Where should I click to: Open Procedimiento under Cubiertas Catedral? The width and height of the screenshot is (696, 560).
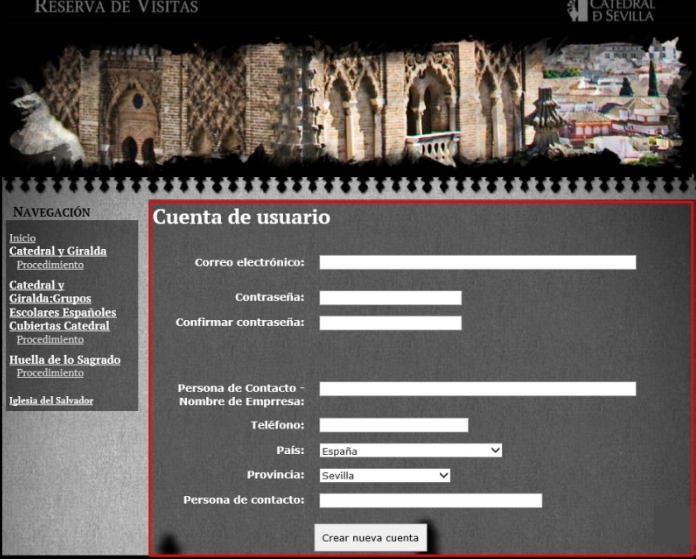click(50, 339)
